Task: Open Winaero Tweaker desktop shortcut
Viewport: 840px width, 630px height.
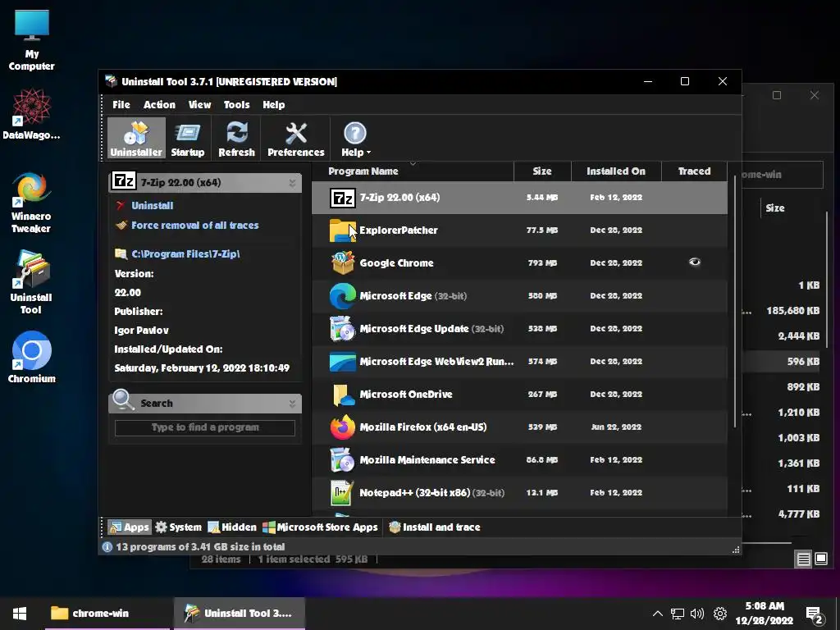Action: (x=32, y=203)
